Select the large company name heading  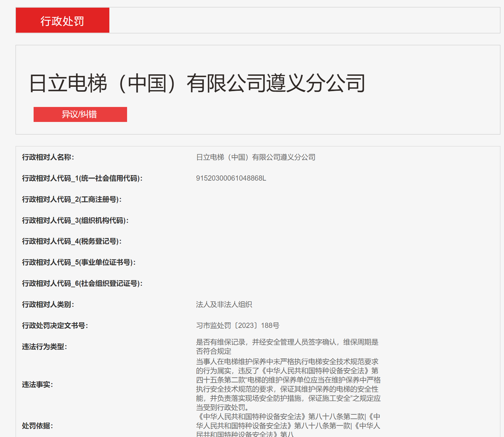197,83
